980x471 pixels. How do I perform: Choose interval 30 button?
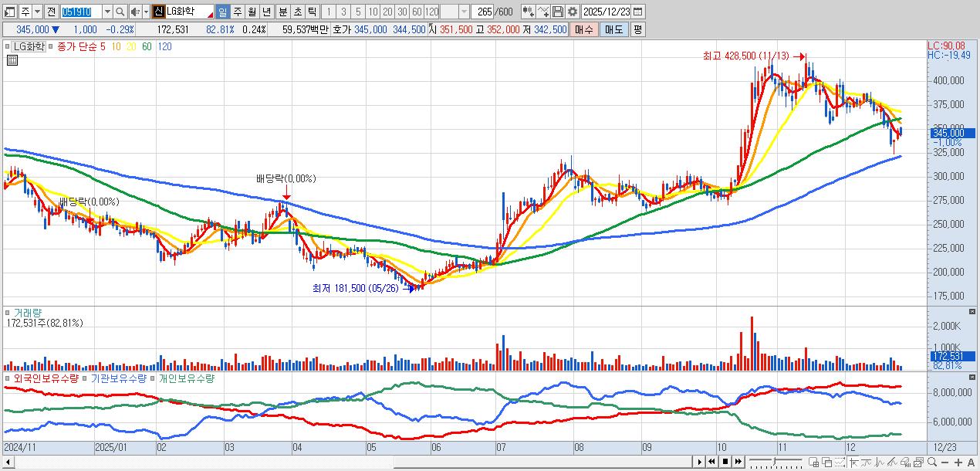402,12
